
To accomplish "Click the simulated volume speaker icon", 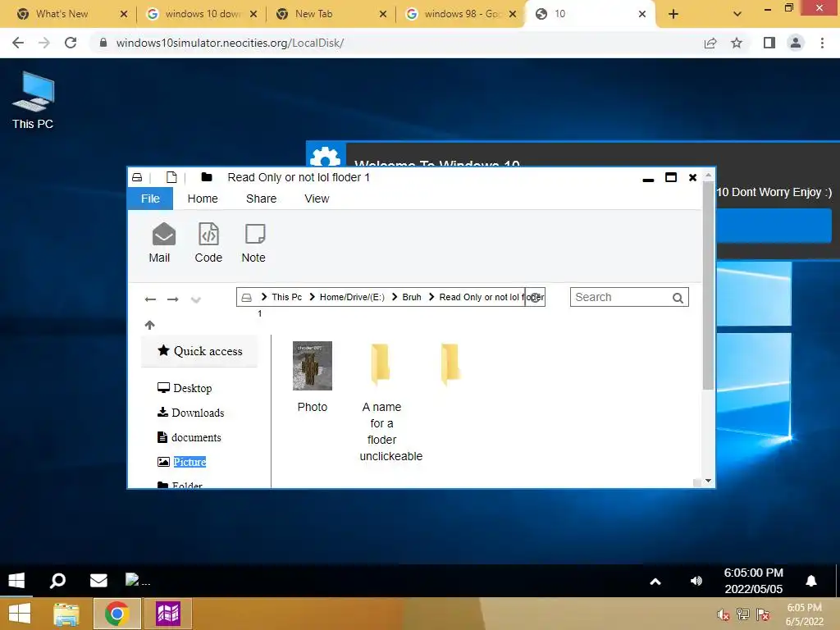I will [x=696, y=581].
